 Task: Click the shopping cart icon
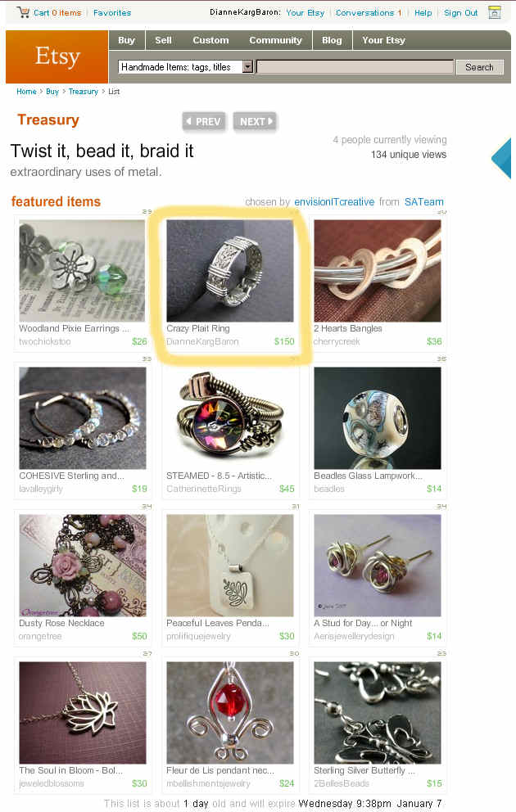[23, 12]
